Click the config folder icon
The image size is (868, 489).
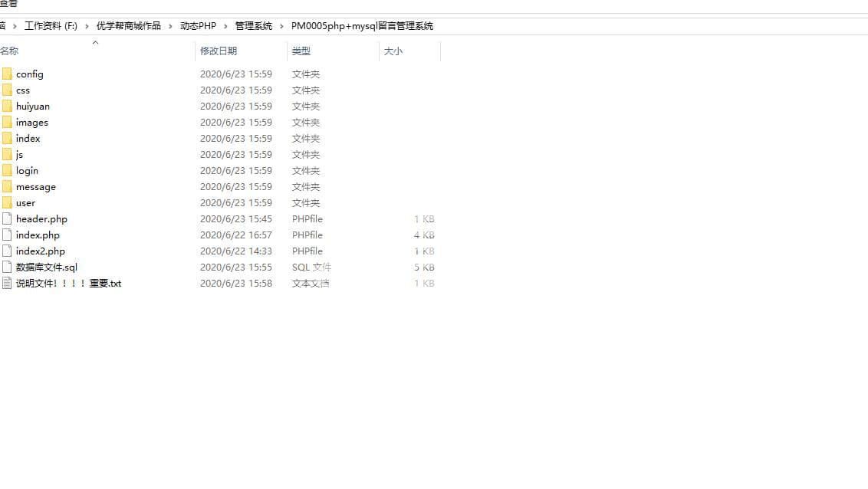point(7,74)
